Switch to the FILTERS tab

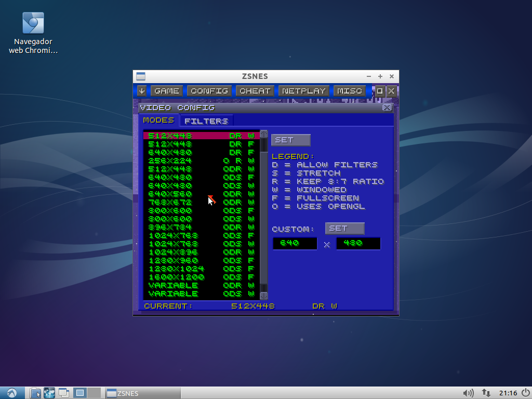[206, 121]
